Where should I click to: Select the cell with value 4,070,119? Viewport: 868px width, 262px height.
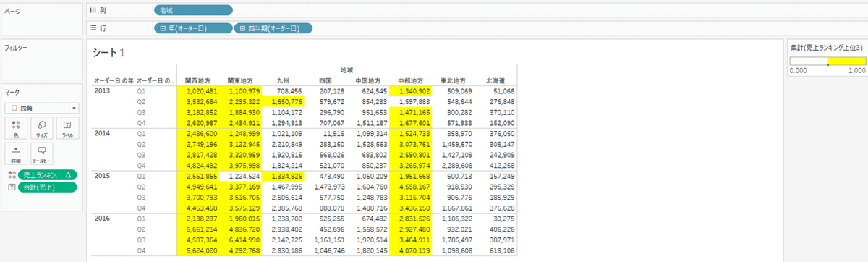pyautogui.click(x=410, y=250)
